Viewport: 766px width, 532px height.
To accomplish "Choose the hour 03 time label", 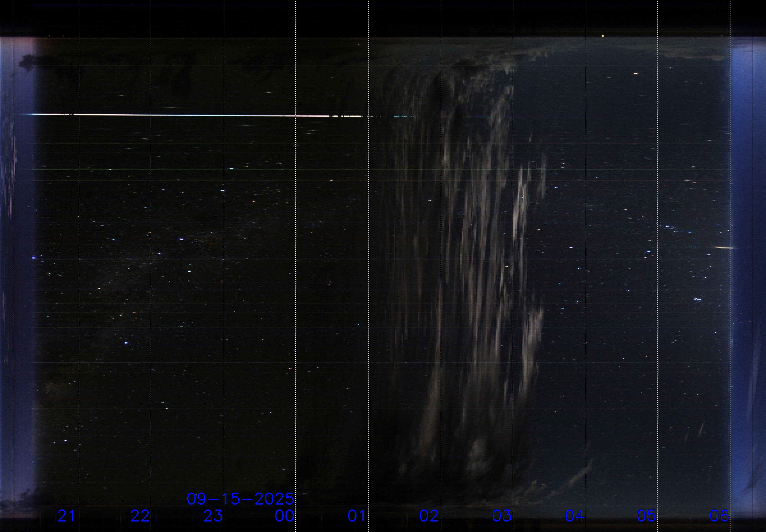I will coord(502,516).
